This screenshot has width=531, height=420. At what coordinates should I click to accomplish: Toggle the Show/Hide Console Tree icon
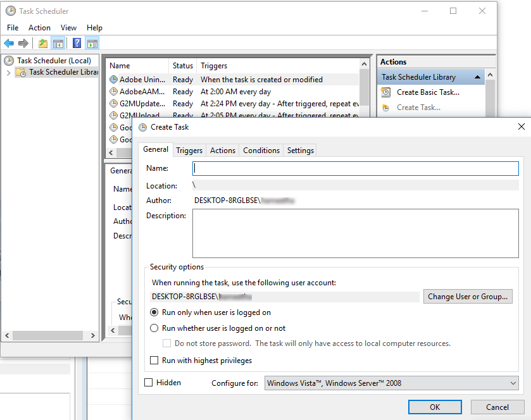pyautogui.click(x=58, y=44)
